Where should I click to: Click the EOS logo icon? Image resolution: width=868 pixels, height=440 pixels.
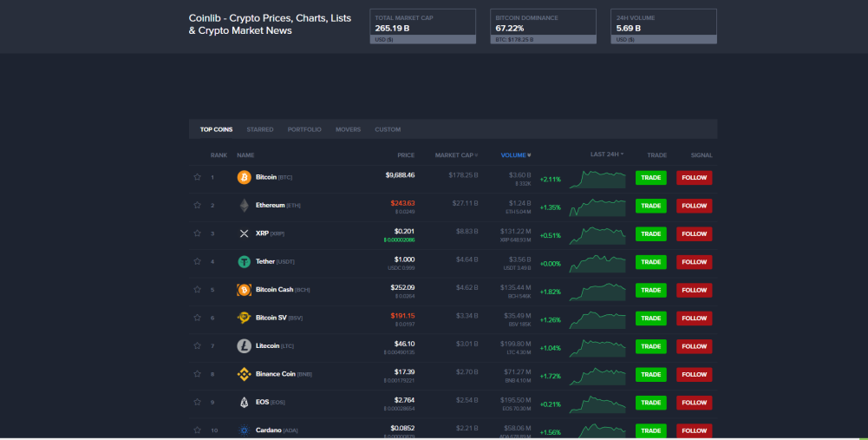[244, 403]
